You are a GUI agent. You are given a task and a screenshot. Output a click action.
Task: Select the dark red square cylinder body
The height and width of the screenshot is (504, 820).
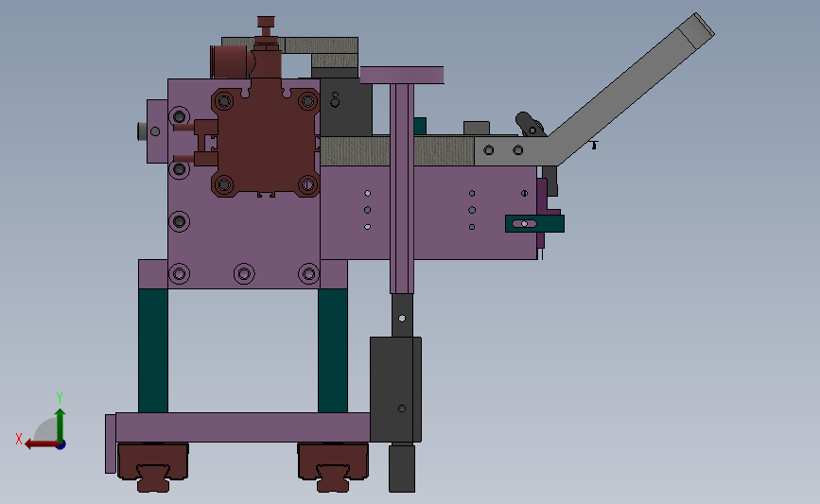[x=266, y=141]
